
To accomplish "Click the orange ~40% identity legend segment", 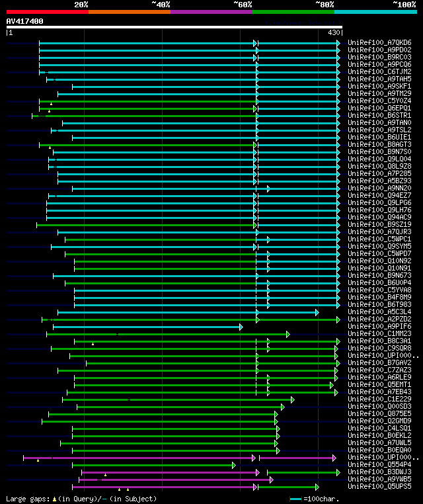I will pyautogui.click(x=130, y=12).
